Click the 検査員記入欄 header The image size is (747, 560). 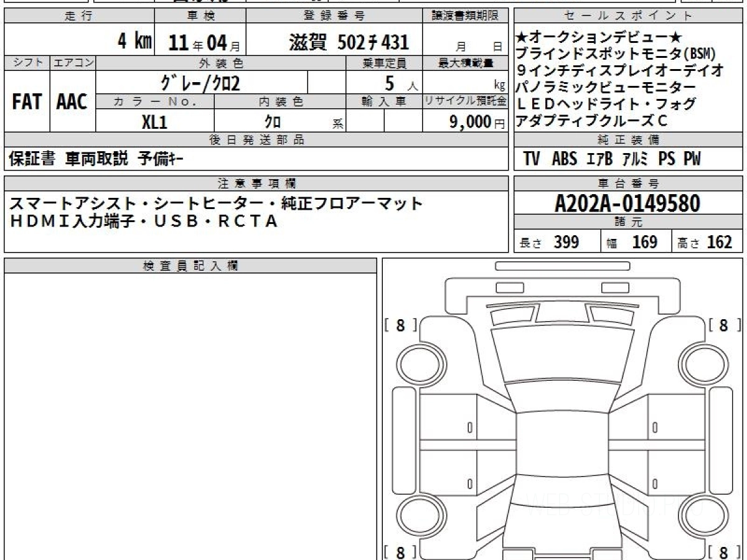tap(190, 266)
